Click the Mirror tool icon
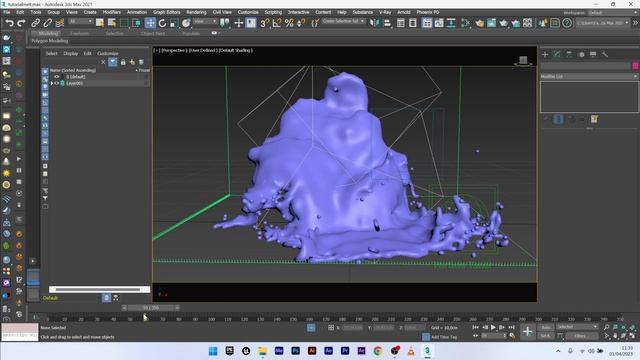The height and width of the screenshot is (360, 640). click(374, 23)
